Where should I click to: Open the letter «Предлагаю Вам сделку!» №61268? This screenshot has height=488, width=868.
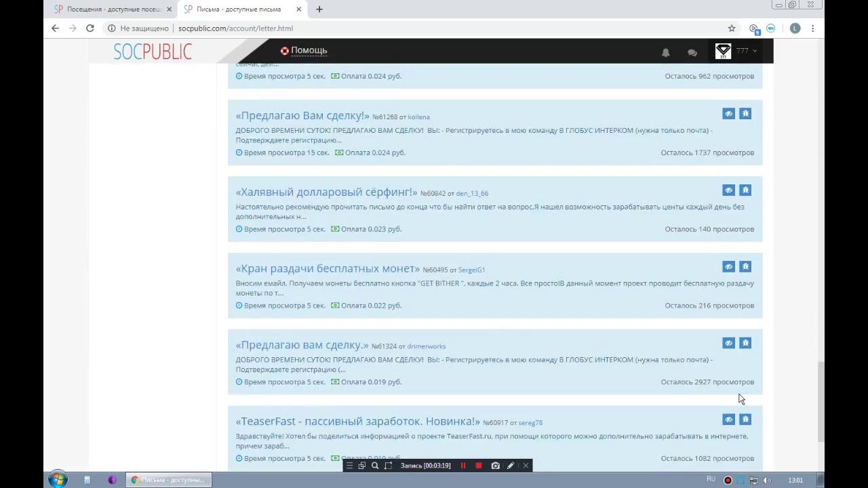(x=302, y=116)
